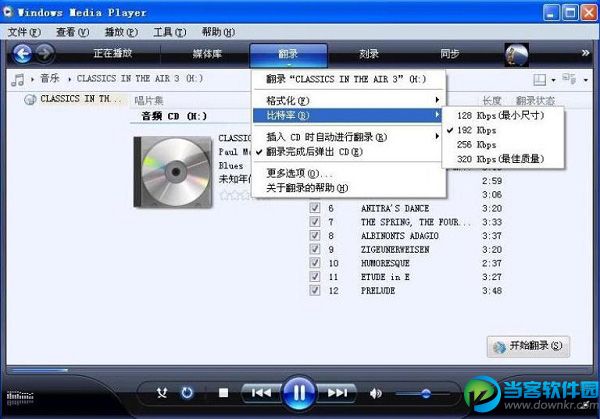
Task: Open the 查看 menu
Action: click(72, 32)
